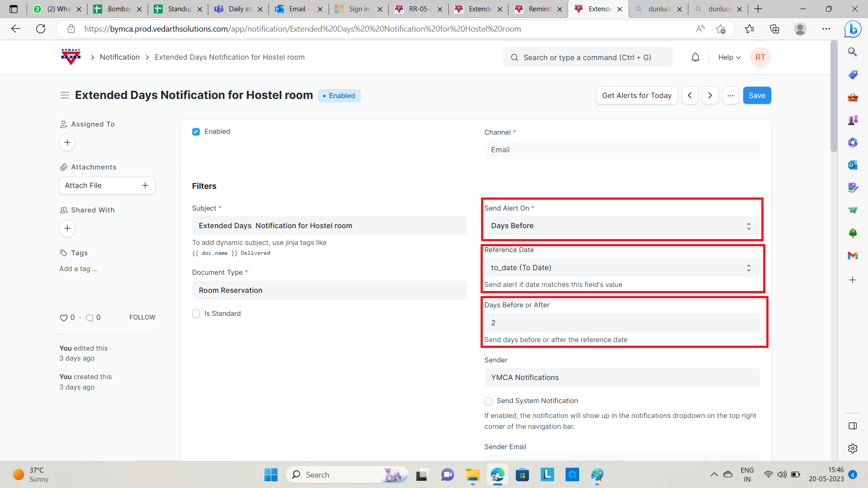Viewport: 868px width, 488px height.
Task: Uncheck the Enabled checkbox
Action: (196, 131)
